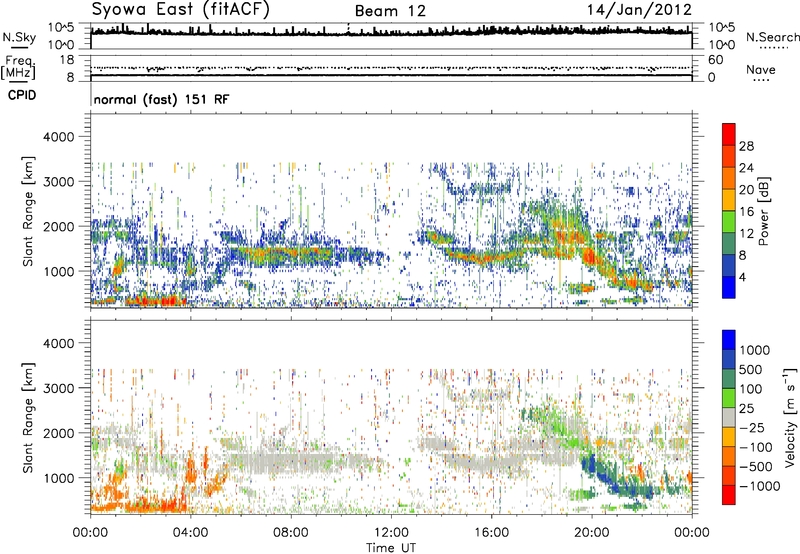Click 'Slant Range [km]' label of the power panel
The width and height of the screenshot is (800, 554).
[28, 211]
